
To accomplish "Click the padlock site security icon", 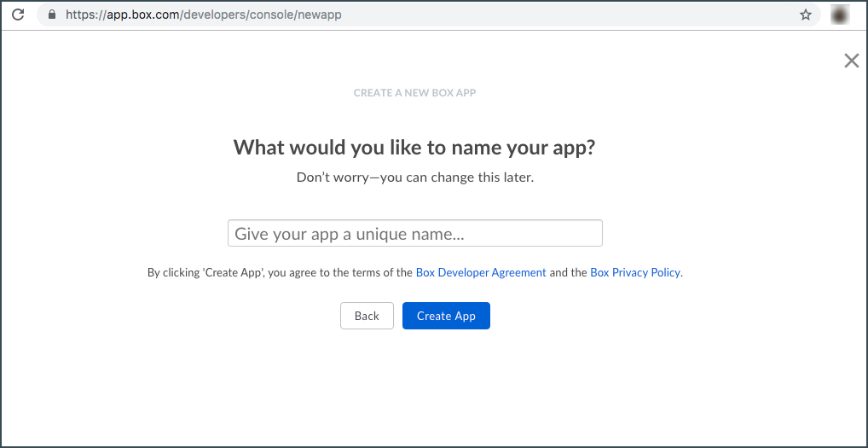I will (x=52, y=15).
